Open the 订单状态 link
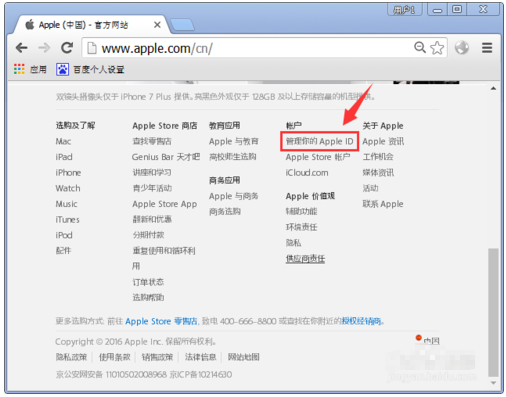Viewport: 506px width, 397px height. (x=148, y=282)
